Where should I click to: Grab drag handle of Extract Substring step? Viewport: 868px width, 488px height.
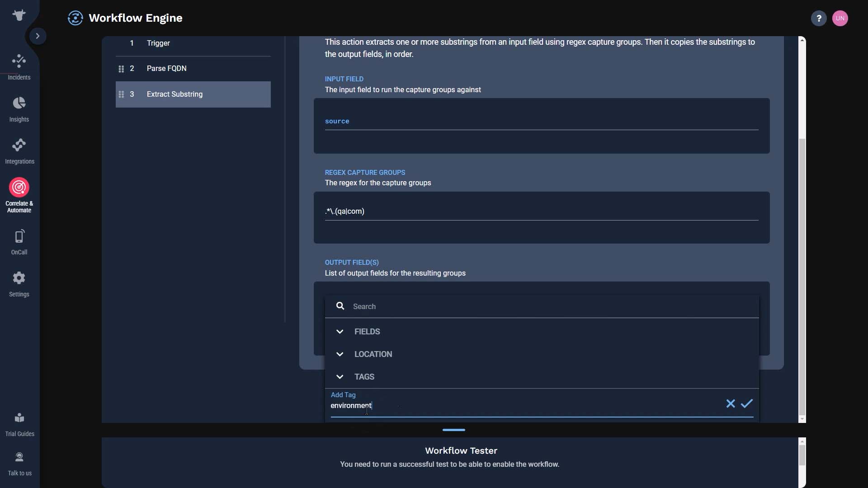(121, 94)
